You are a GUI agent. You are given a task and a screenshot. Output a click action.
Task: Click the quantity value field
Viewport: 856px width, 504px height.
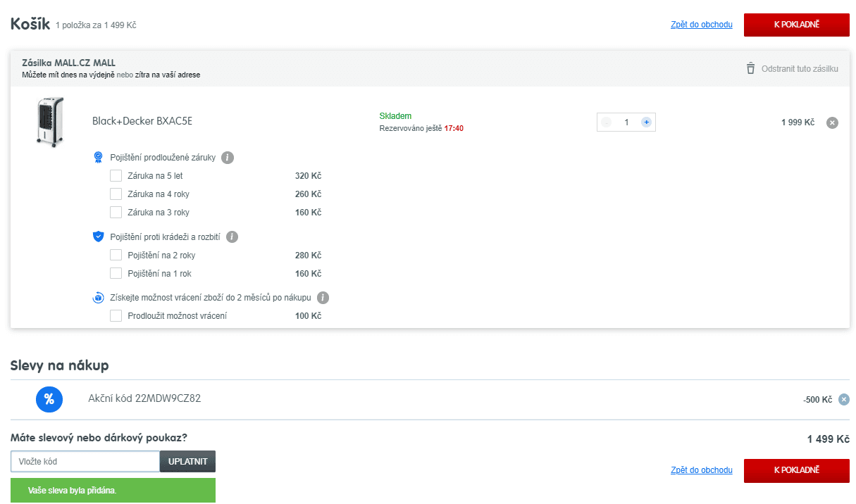click(626, 122)
